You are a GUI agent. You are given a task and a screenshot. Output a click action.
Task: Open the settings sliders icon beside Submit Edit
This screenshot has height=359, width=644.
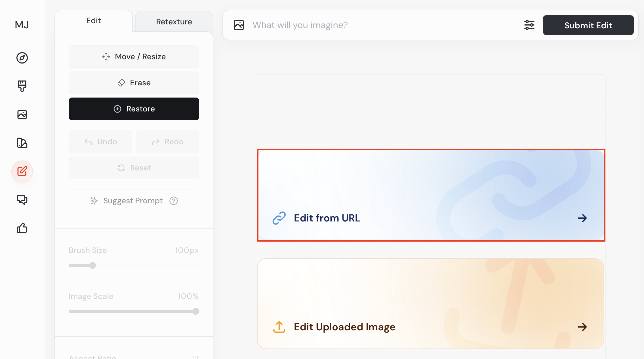(529, 25)
